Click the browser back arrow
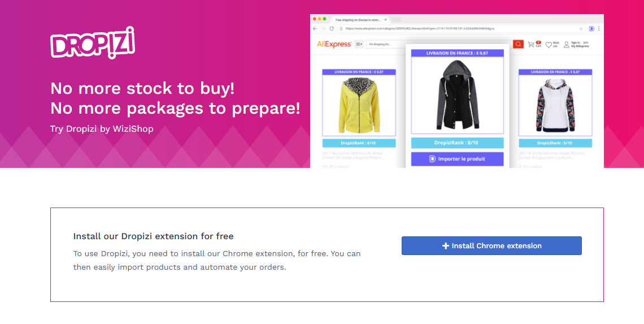This screenshot has width=644, height=324. 315,29
